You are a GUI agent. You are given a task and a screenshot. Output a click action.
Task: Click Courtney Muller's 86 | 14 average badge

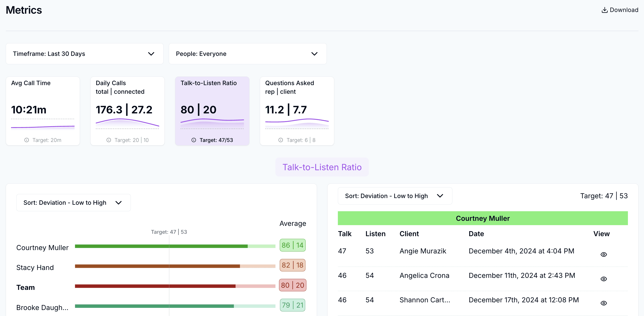[292, 245]
